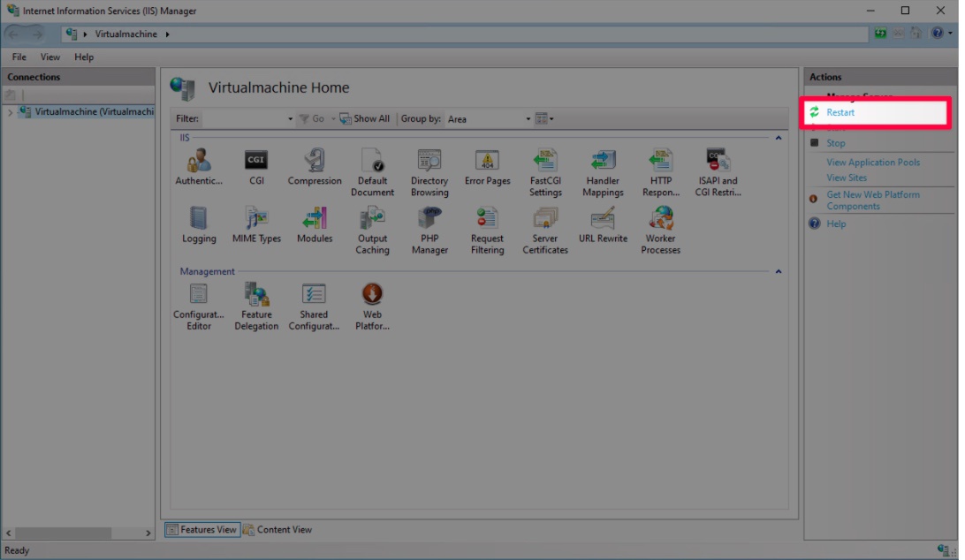The height and width of the screenshot is (560, 965).
Task: Click the Virtualmachine breadcrumb in address bar
Action: click(125, 34)
